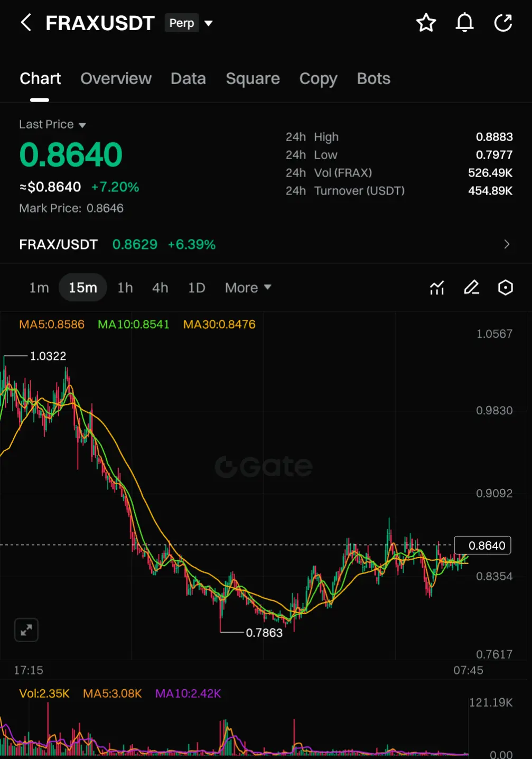This screenshot has height=759, width=532.
Task: Tap the FRAX/USDT spot price row
Action: coord(266,244)
